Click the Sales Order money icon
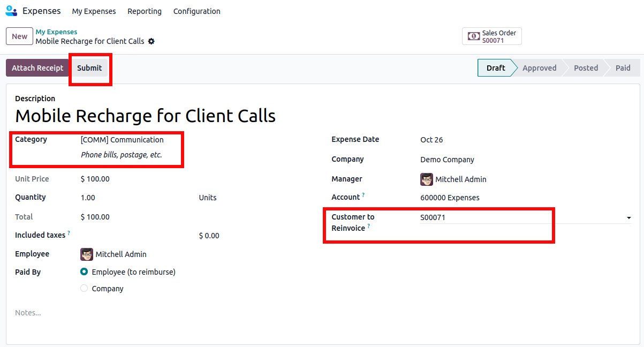644x347 pixels. tap(474, 36)
